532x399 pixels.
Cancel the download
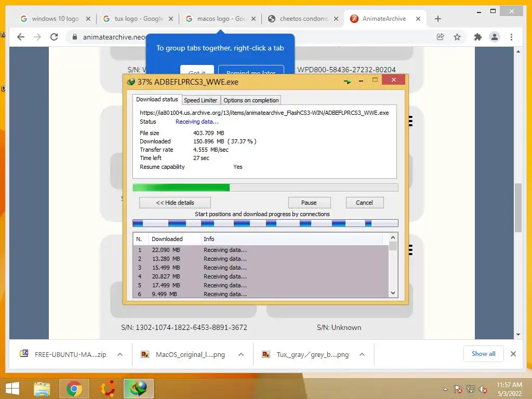pyautogui.click(x=365, y=203)
